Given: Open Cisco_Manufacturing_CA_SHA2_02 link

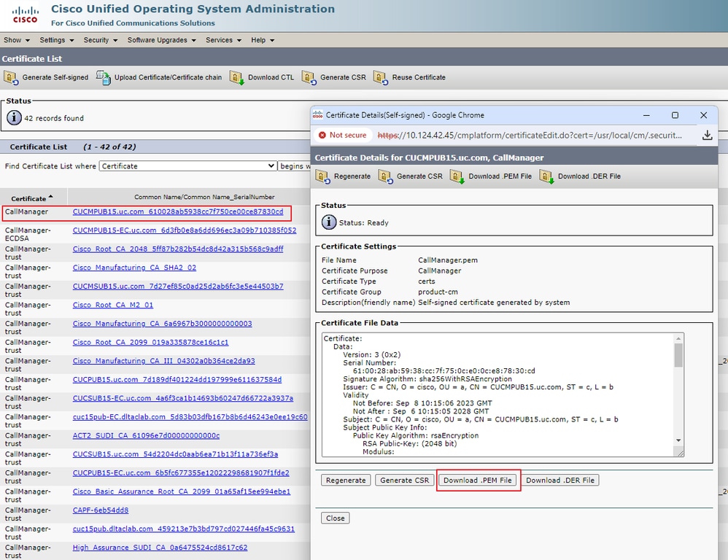Looking at the screenshot, I should click(134, 268).
